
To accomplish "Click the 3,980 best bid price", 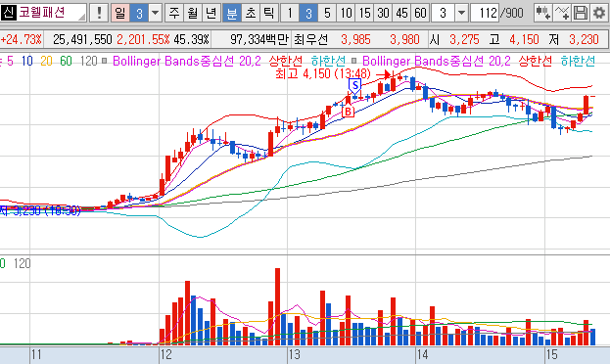I will (x=404, y=39).
